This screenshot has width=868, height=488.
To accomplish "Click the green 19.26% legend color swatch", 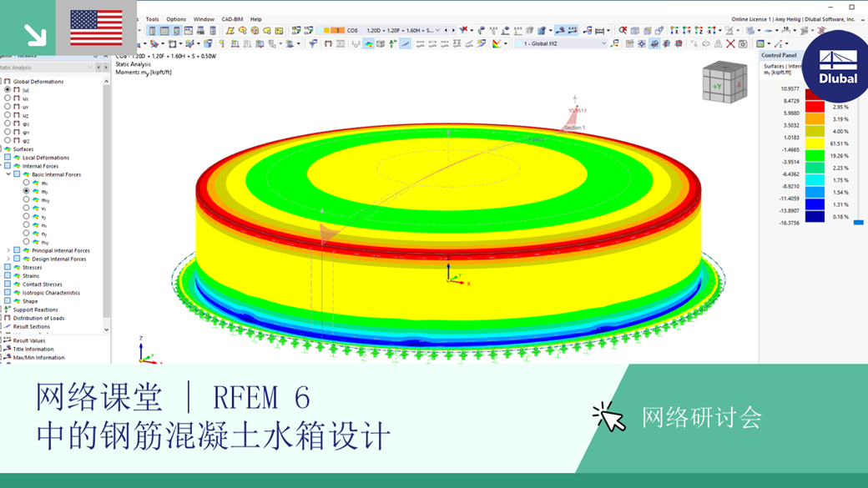I will pyautogui.click(x=815, y=155).
